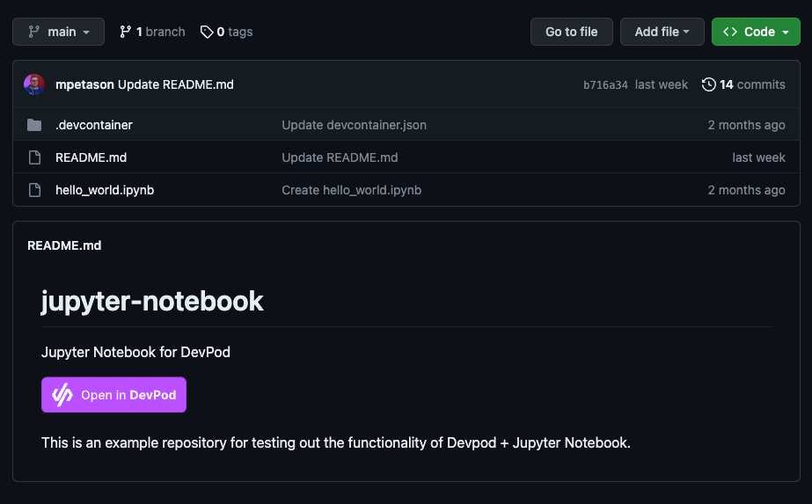Click the example repository sentence in README
The height and width of the screenshot is (504, 812).
pyautogui.click(x=335, y=443)
